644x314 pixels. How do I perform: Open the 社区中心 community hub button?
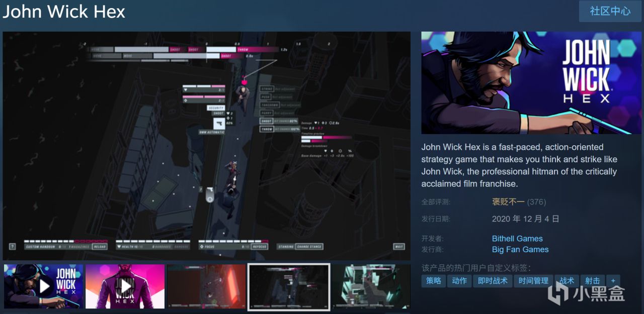coord(610,11)
